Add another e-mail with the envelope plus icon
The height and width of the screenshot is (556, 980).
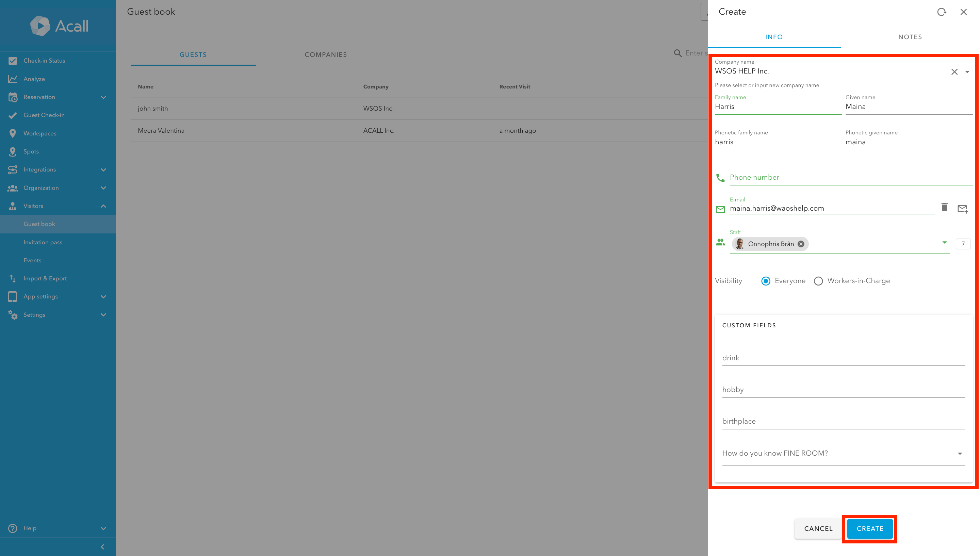962,209
